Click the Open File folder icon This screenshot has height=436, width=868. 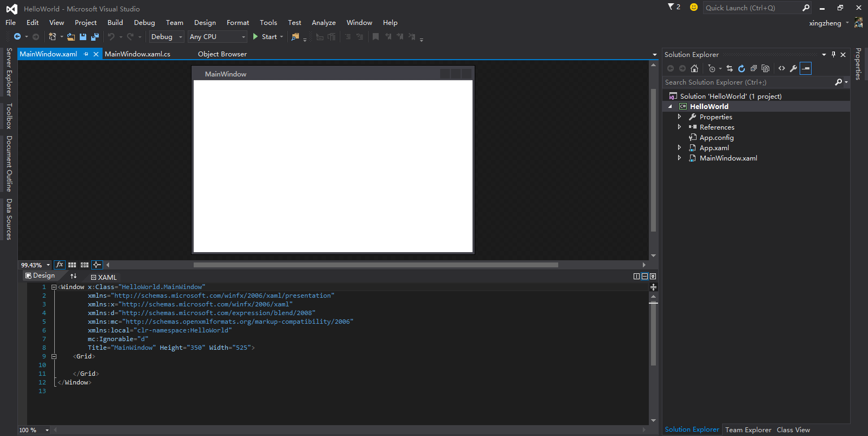point(71,36)
